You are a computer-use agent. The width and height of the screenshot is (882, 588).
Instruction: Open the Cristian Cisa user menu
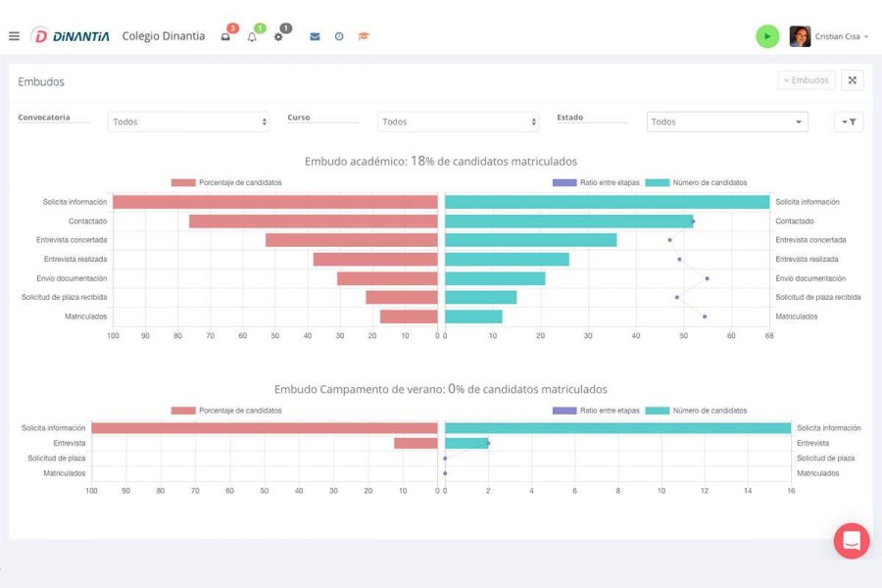tap(842, 36)
